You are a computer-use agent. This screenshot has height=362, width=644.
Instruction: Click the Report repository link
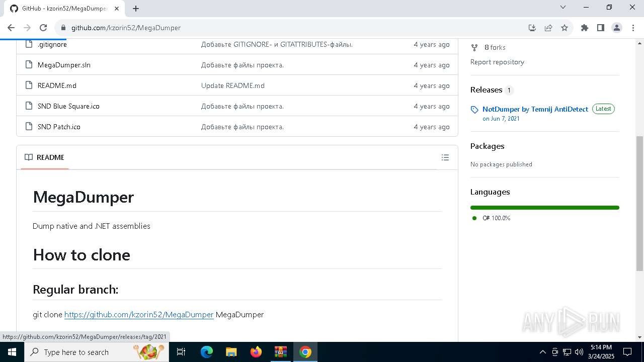pos(497,62)
